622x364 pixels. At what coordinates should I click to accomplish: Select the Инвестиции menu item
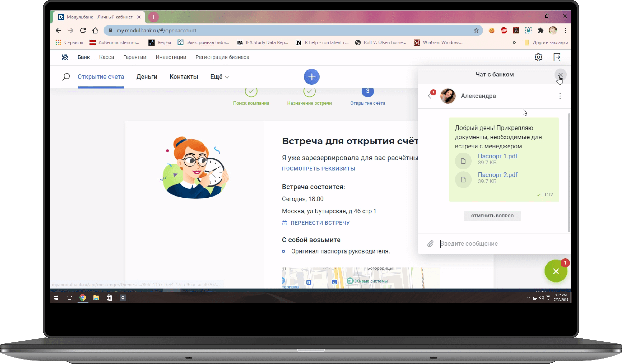tap(171, 57)
